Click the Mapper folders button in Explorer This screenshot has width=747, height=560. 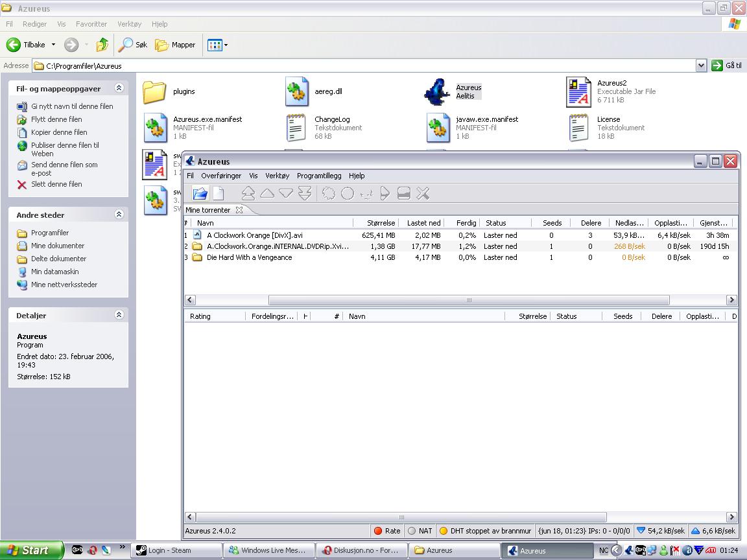click(175, 45)
